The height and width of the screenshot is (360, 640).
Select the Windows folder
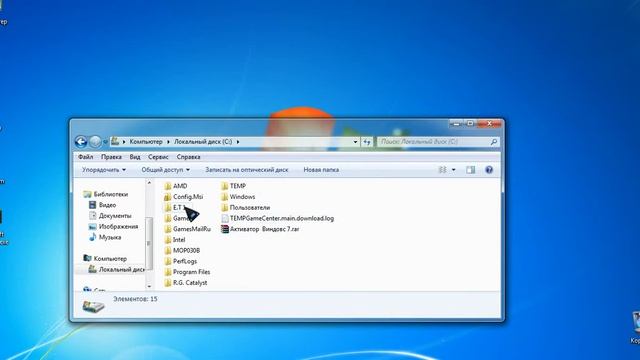point(238,196)
